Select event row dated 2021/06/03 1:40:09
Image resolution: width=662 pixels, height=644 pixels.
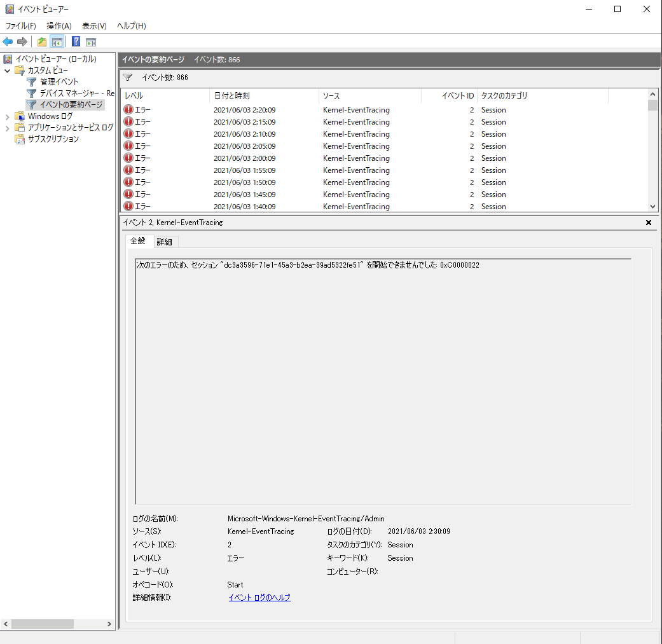click(x=384, y=207)
